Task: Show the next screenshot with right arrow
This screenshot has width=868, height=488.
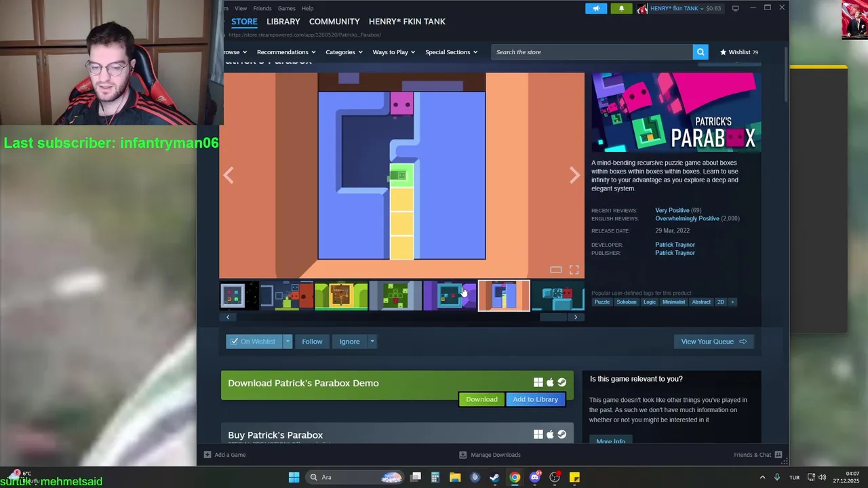Action: [574, 176]
